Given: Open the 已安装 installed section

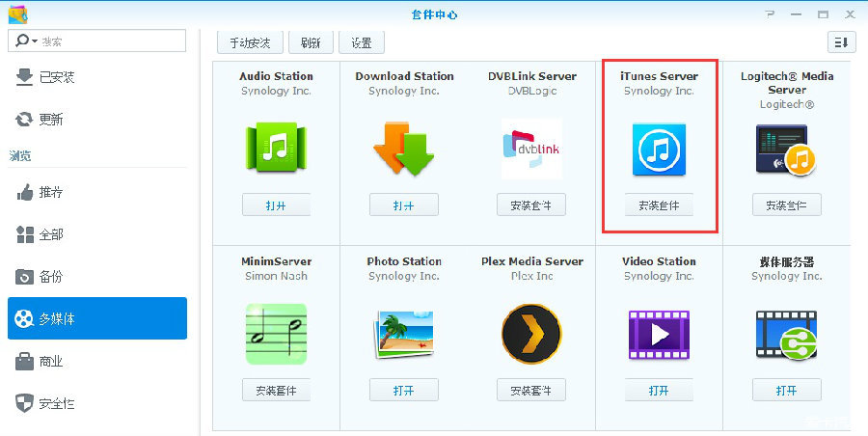Looking at the screenshot, I should [97, 77].
